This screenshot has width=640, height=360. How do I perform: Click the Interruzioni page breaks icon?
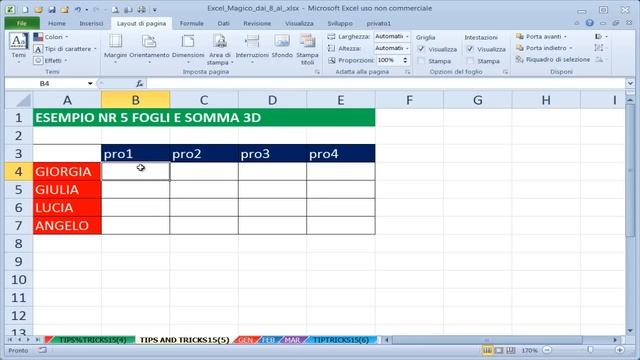[x=252, y=41]
